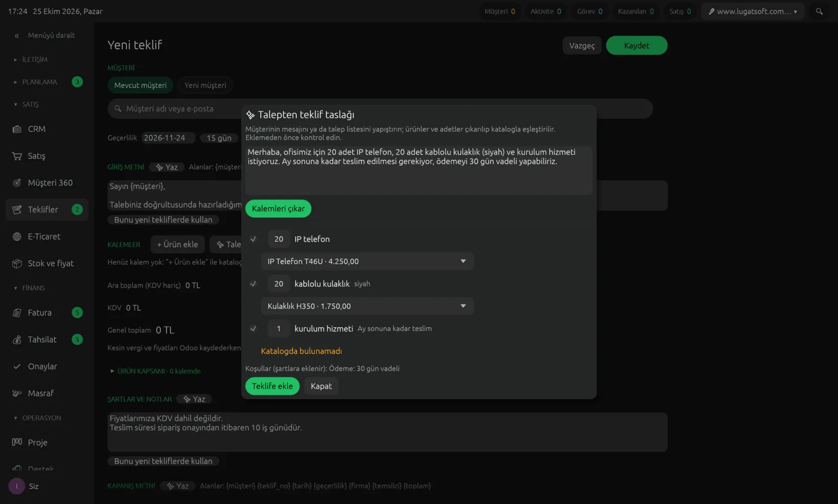The image size is (838, 504).
Task: Click the search magnifier in top bar
Action: pyautogui.click(x=819, y=11)
